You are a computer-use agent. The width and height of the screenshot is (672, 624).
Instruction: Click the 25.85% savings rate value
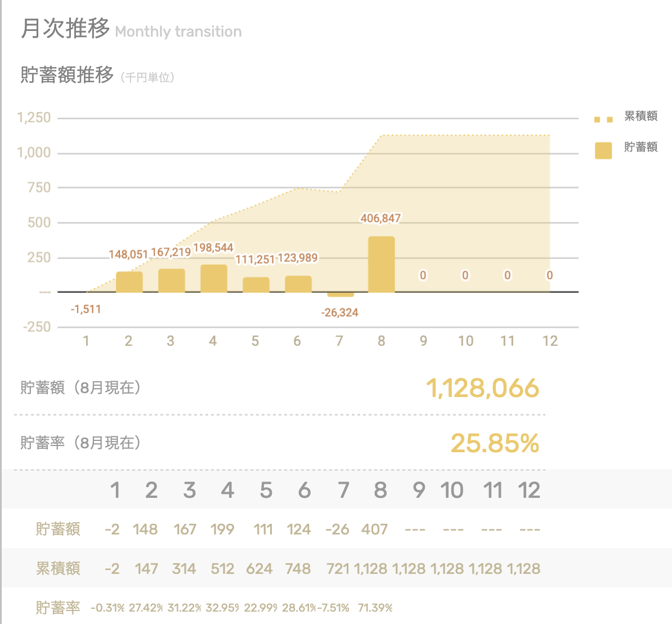point(495,443)
